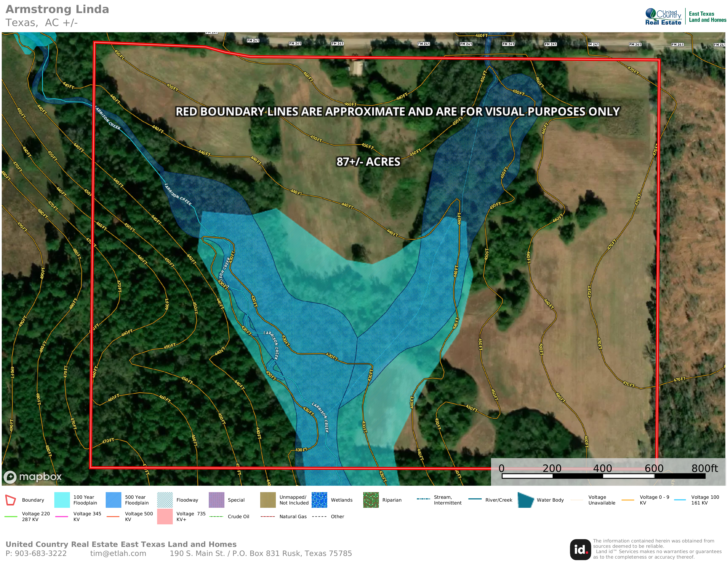Click the Voltage 735 KV+ pink swatch
The image size is (728, 563).
[x=165, y=516]
